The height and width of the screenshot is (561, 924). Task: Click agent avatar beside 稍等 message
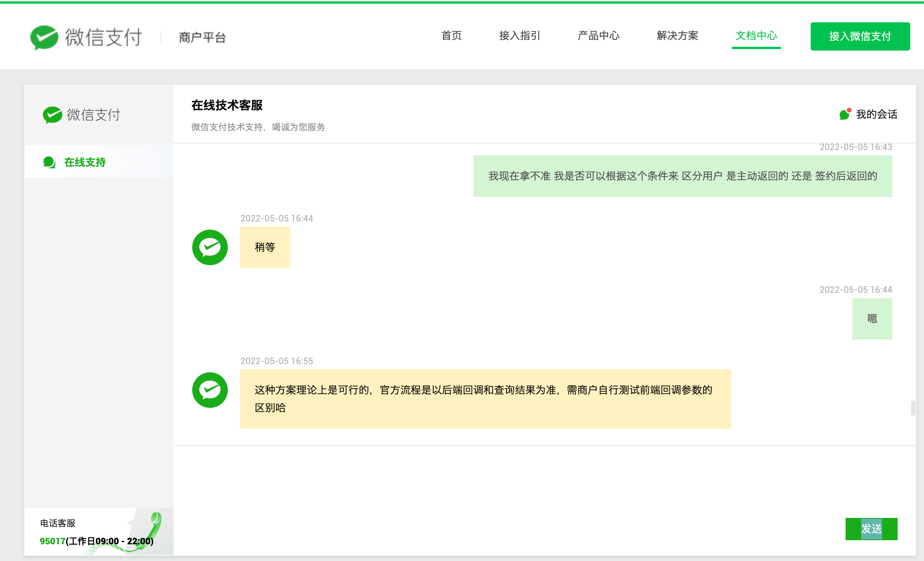pos(210,247)
